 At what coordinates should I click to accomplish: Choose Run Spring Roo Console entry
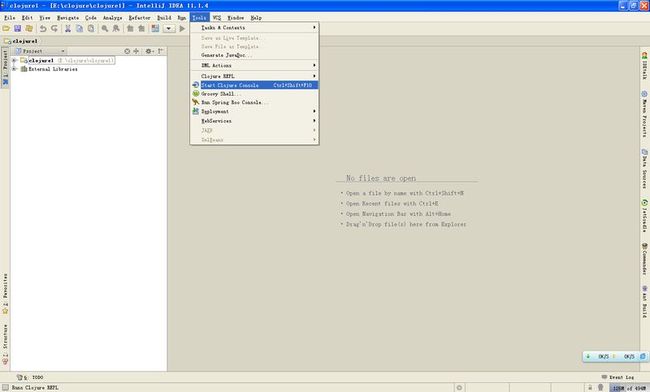coord(254,102)
